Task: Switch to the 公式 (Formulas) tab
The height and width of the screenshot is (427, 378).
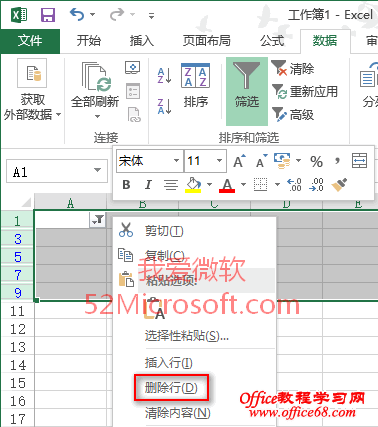Action: (x=272, y=41)
